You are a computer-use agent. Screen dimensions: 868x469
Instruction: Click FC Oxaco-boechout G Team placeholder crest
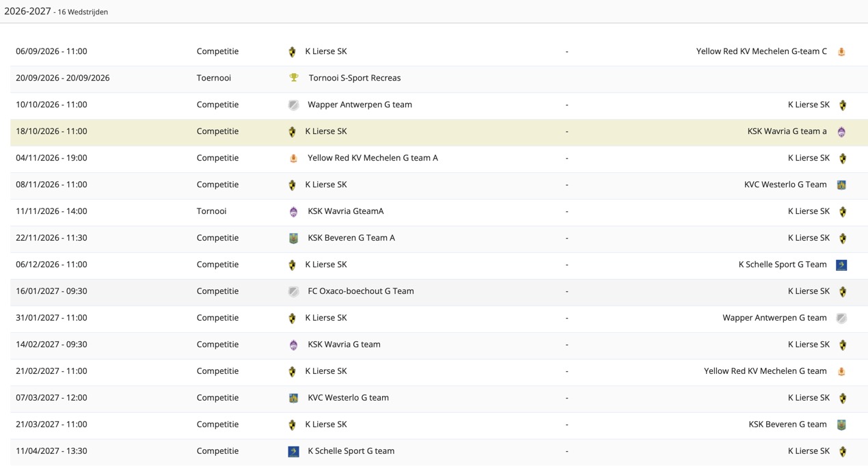(294, 291)
